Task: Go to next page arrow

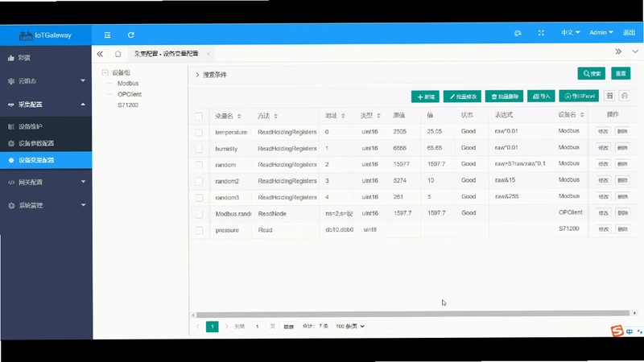Action: click(x=226, y=327)
